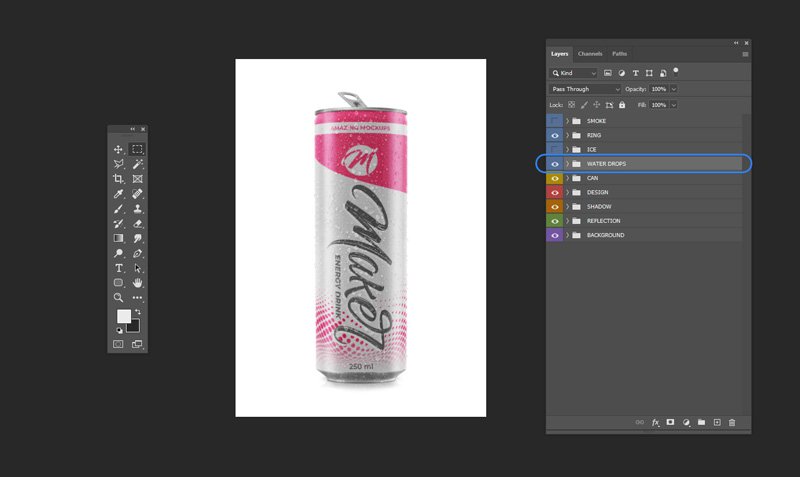Select the Eyedropper tool
The width and height of the screenshot is (800, 477).
[x=118, y=194]
